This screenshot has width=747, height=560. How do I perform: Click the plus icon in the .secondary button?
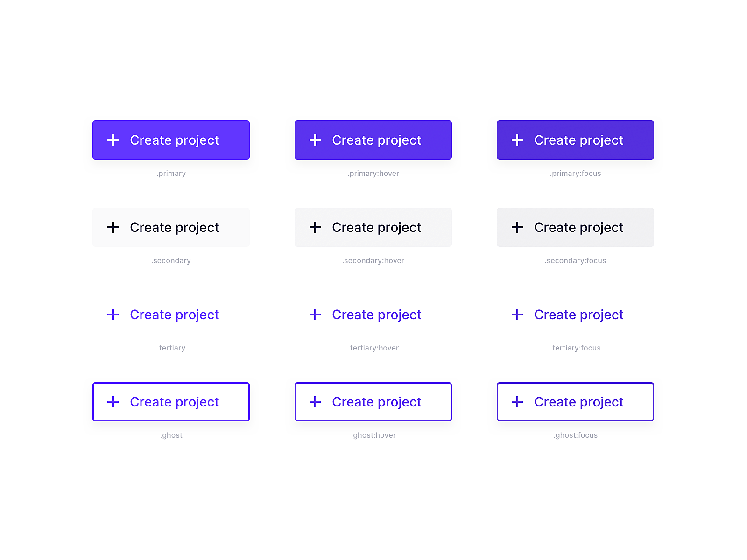113,227
